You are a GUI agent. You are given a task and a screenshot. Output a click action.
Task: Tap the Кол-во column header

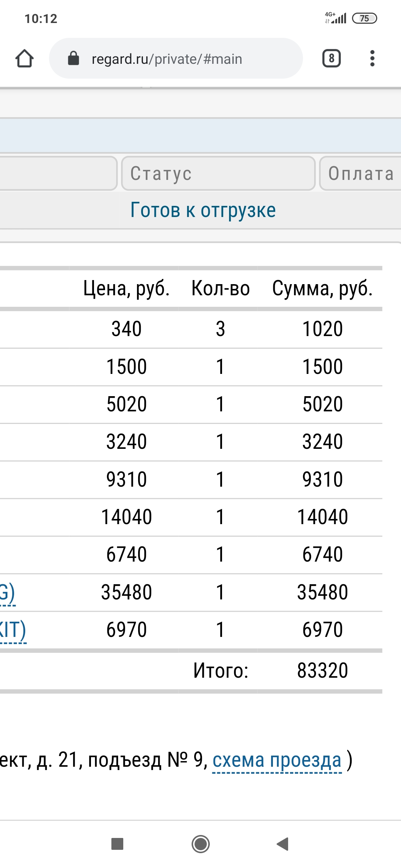(x=220, y=289)
